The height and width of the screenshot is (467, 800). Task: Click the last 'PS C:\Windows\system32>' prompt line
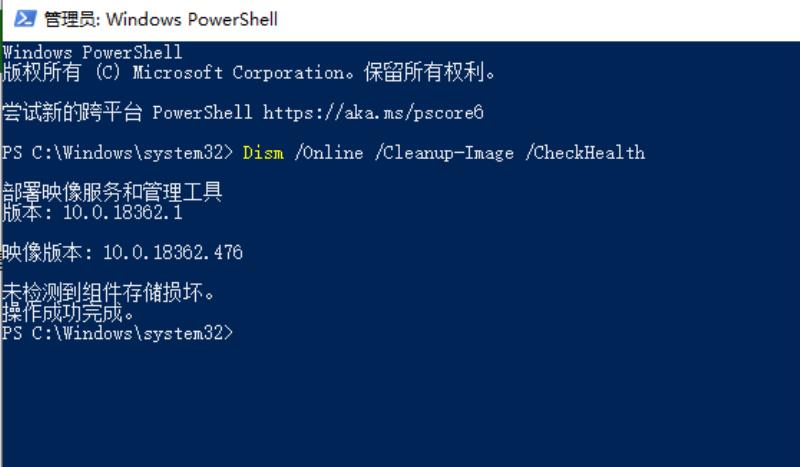(117, 333)
